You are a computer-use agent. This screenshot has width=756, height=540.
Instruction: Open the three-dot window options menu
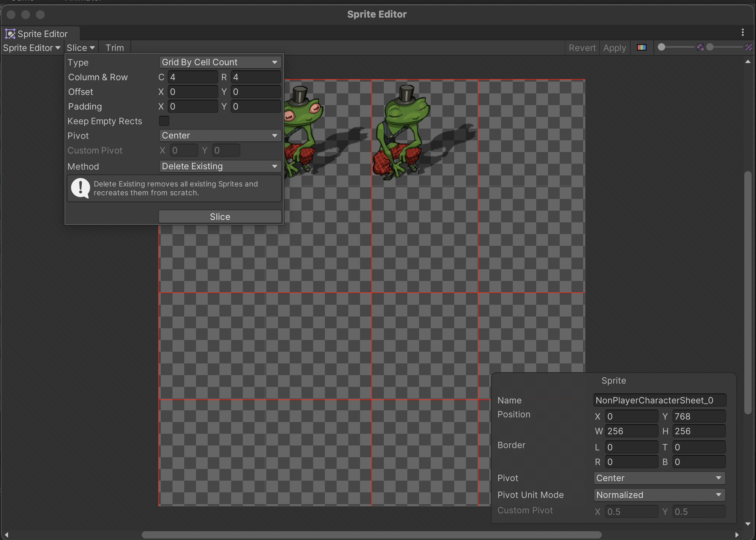click(742, 33)
